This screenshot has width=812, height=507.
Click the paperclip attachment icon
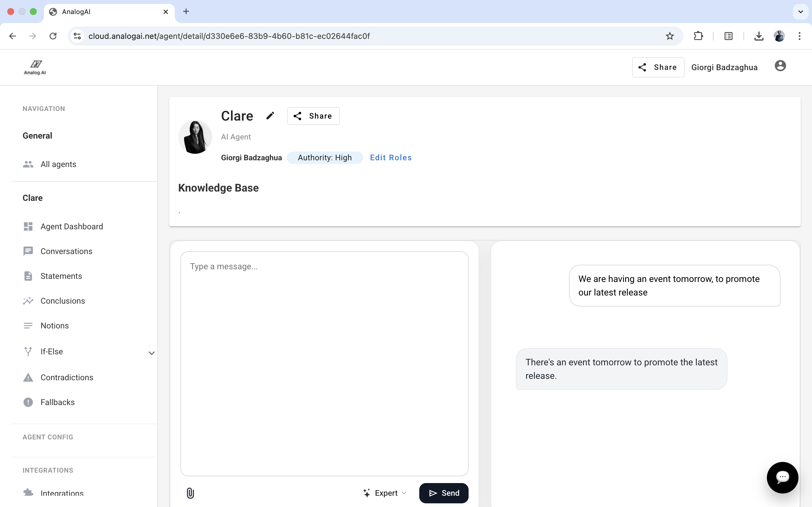[190, 493]
